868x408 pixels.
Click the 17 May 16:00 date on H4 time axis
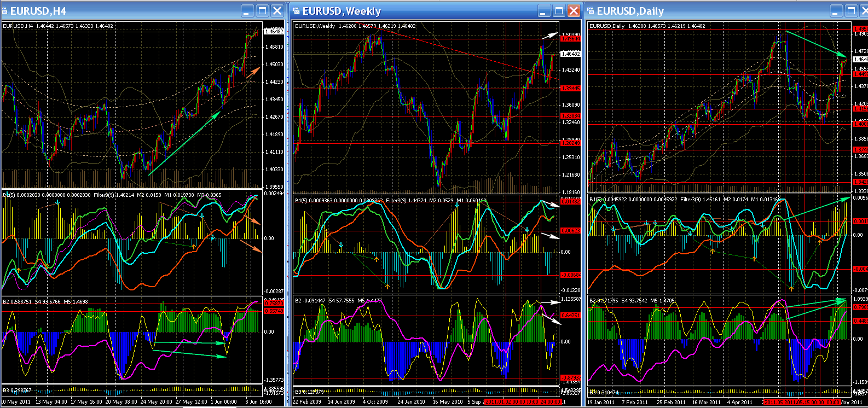[x=86, y=401]
